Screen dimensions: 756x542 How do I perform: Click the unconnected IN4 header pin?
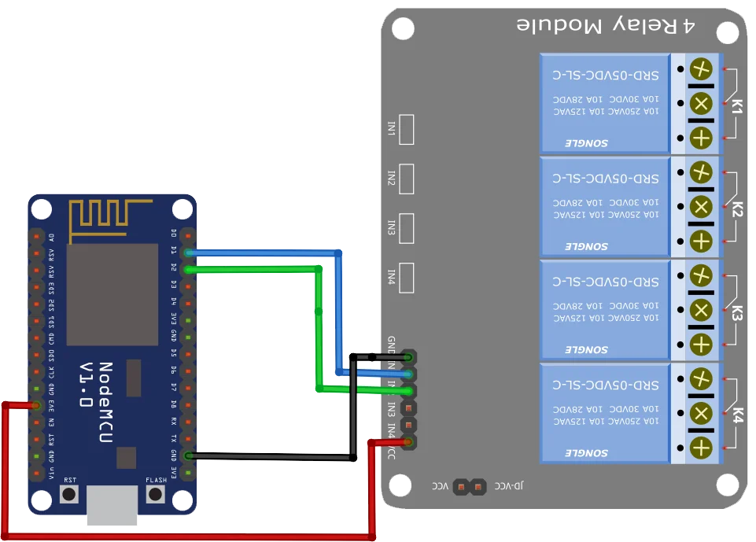tap(408, 425)
